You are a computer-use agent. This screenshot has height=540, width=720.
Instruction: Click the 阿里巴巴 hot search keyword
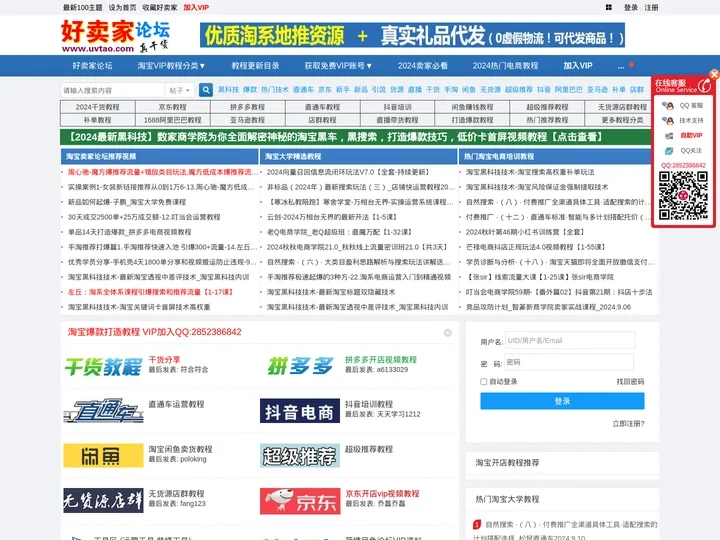pyautogui.click(x=568, y=90)
